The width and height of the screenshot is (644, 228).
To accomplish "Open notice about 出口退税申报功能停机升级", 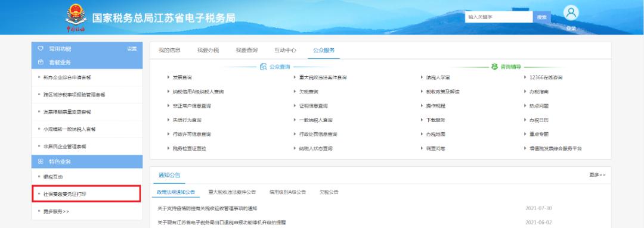I will [x=222, y=223].
